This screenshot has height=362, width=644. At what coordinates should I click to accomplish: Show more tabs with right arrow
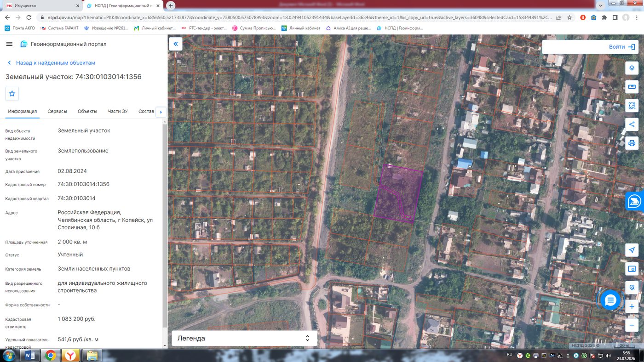pos(161,112)
